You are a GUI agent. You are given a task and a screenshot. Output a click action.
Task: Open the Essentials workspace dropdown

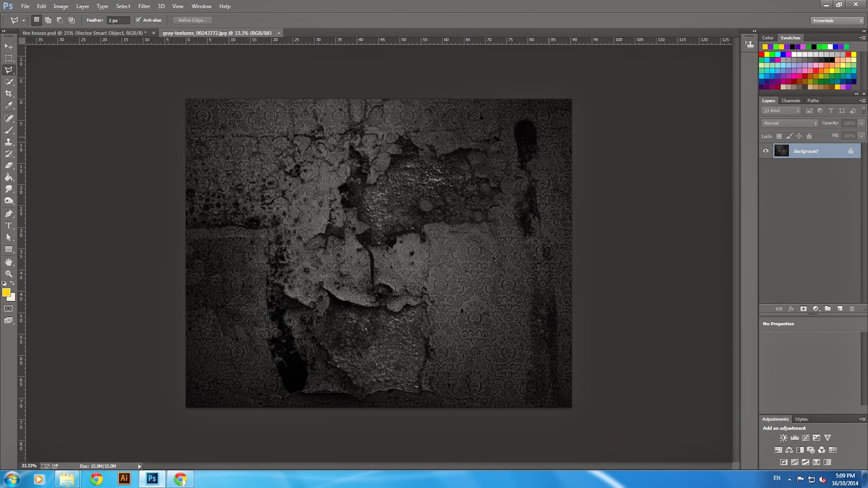[838, 21]
